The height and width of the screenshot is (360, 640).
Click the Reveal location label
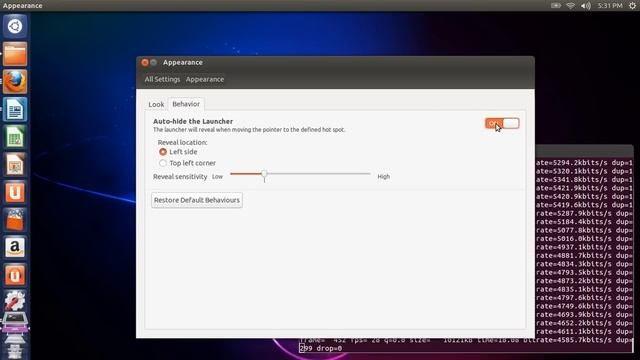click(x=182, y=142)
